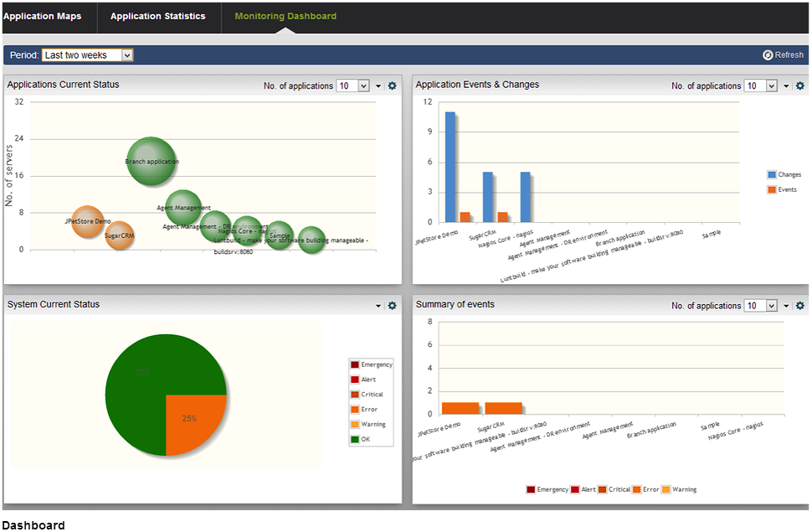
Task: Open No. of applications dropdown in Summary of events
Action: pyautogui.click(x=772, y=306)
